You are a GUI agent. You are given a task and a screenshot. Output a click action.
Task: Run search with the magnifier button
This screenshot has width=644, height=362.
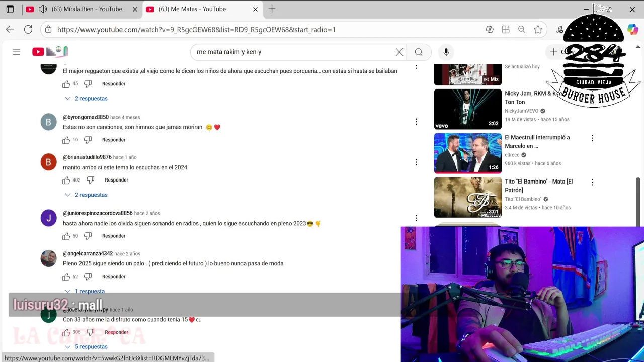(419, 52)
